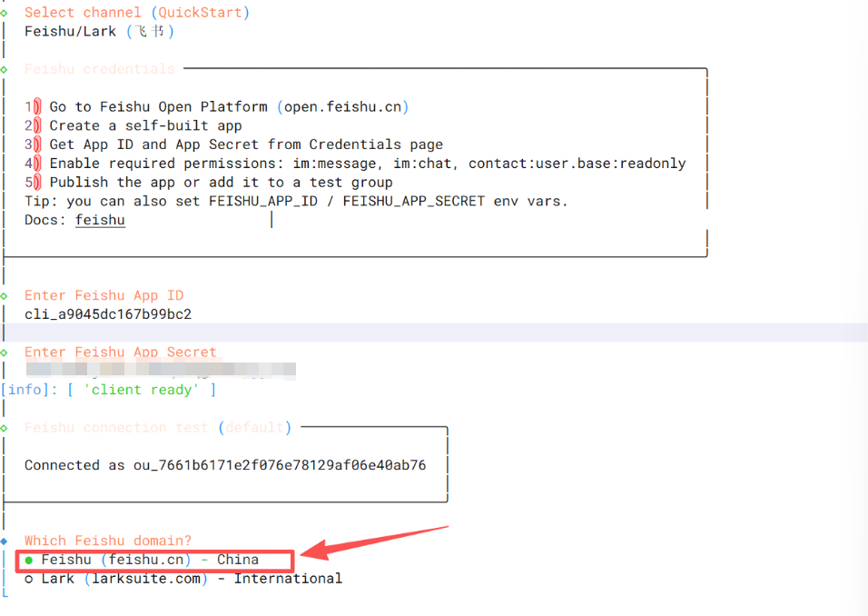Screen dimensions: 868x616
Task: Click the 'Enable required permissions' step line
Action: 355,164
